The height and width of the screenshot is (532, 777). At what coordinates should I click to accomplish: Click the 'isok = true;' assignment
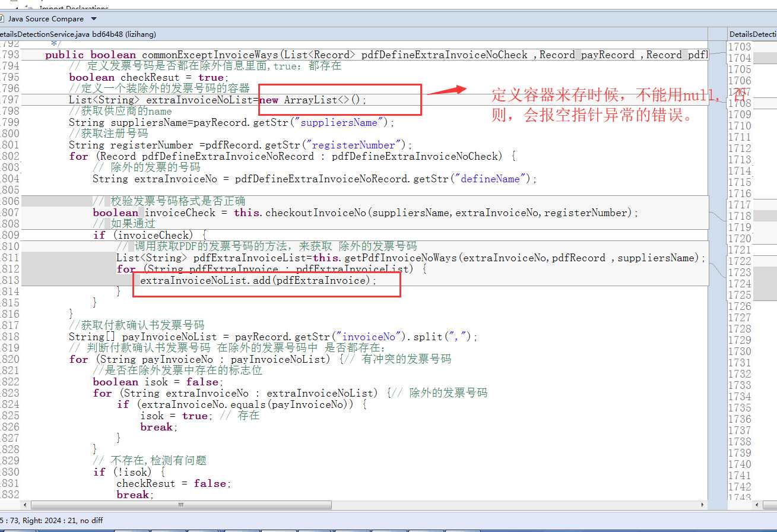(177, 416)
